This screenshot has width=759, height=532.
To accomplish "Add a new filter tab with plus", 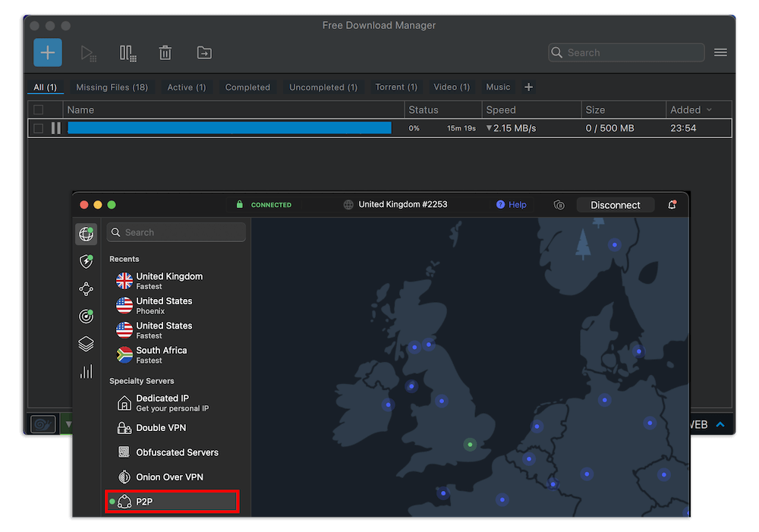I will [528, 87].
